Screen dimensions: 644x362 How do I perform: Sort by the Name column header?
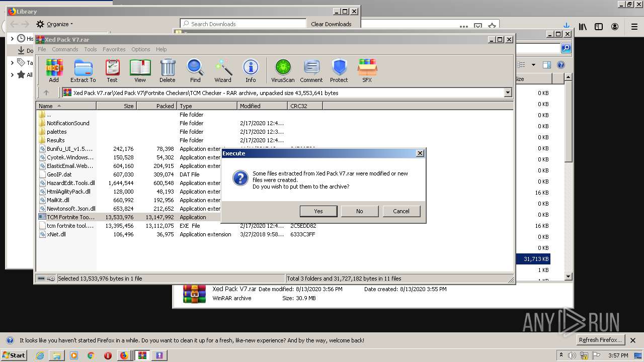pyautogui.click(x=67, y=106)
